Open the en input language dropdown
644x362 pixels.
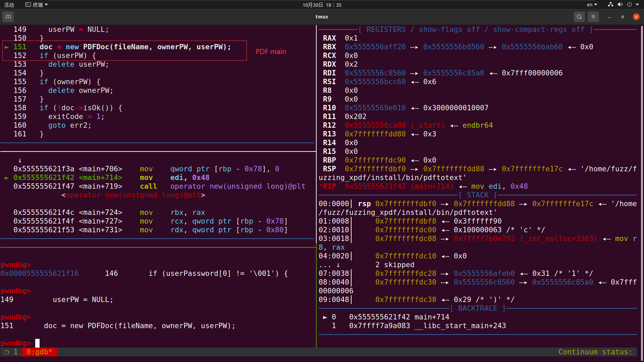(592, 5)
